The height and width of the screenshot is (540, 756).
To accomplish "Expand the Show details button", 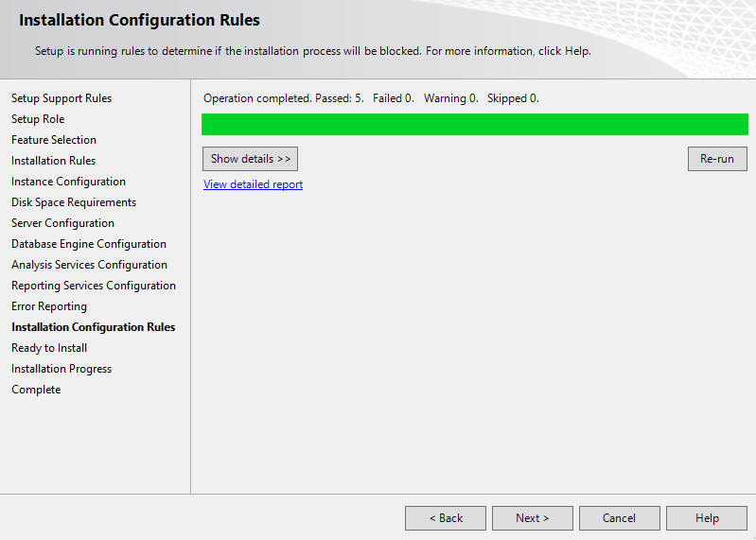I will pyautogui.click(x=250, y=159).
